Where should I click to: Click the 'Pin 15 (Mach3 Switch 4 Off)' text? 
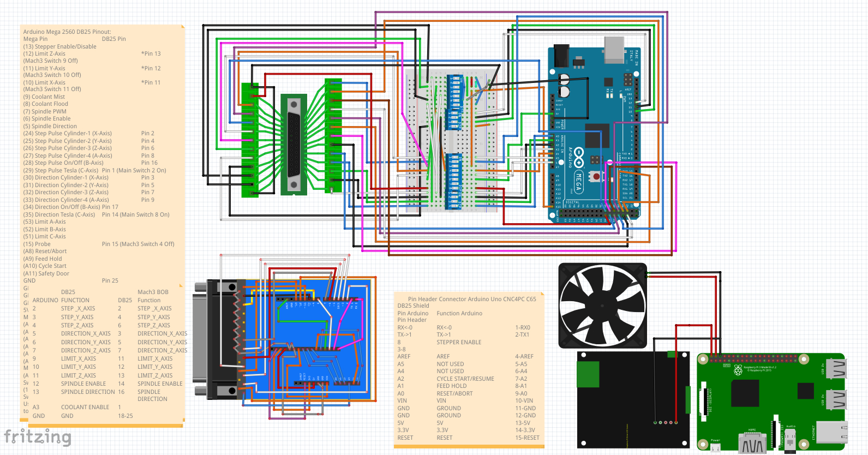click(x=138, y=244)
